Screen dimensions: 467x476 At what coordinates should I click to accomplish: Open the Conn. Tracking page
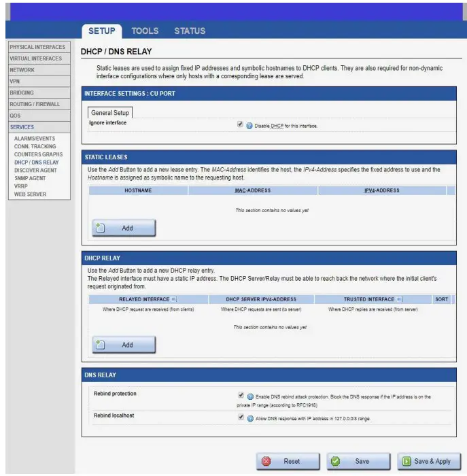click(35, 146)
